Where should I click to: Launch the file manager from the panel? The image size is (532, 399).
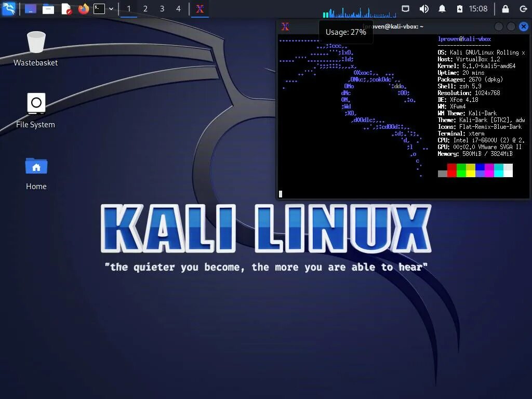click(x=48, y=9)
